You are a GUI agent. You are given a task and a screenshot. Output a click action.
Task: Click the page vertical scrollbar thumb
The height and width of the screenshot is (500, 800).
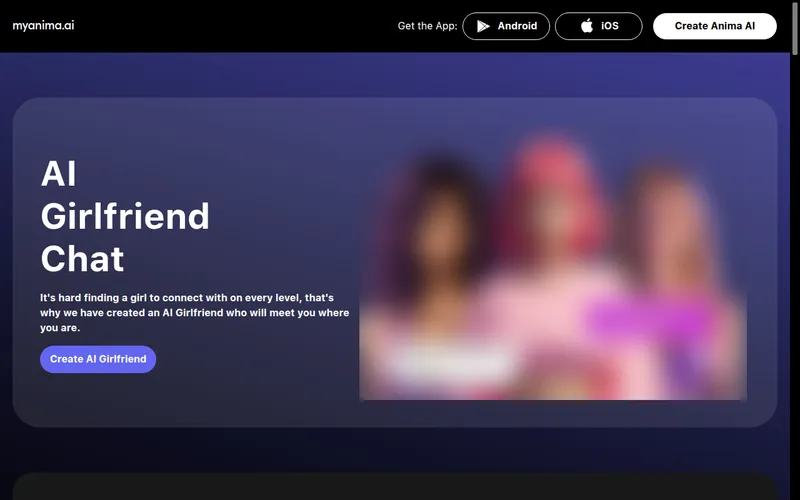click(795, 27)
